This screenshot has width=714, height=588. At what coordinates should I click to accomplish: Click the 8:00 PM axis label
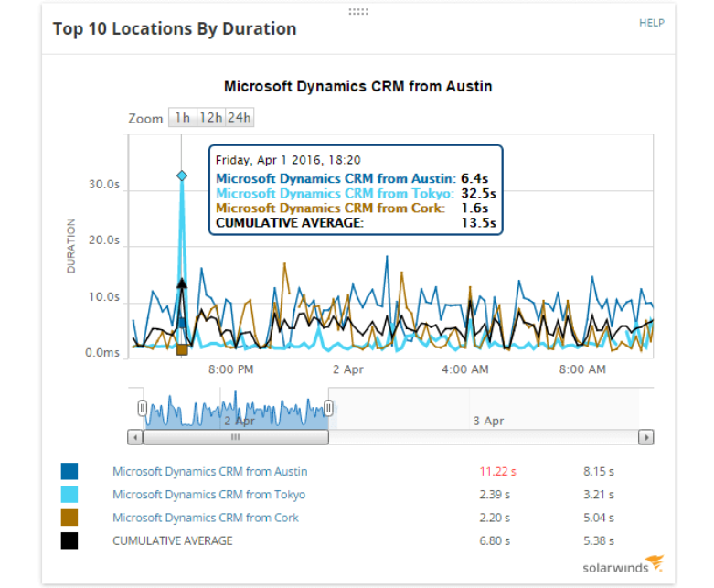coord(231,369)
